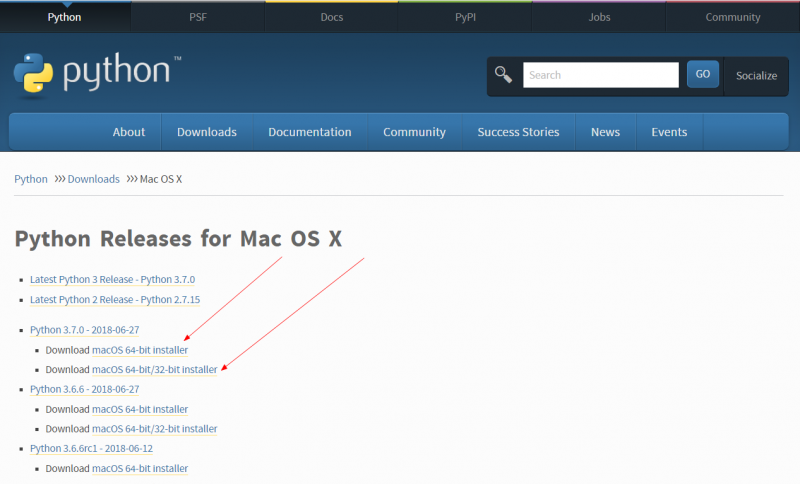The width and height of the screenshot is (800, 484).
Task: Open Python 3.6.6rc1 - 2018-06-12 release link
Action: pyautogui.click(x=91, y=448)
